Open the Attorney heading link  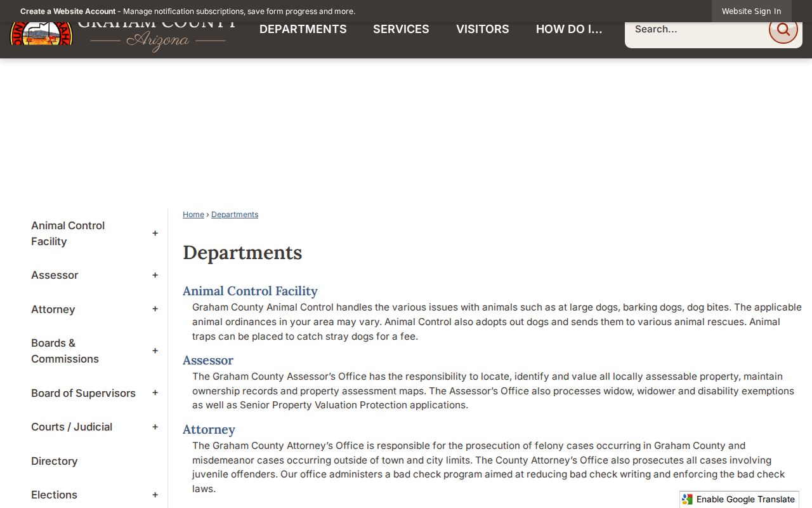pos(209,429)
